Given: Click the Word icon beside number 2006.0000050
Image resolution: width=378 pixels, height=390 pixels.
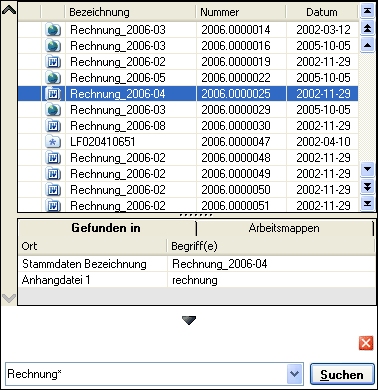Looking at the screenshot, I should coord(53,190).
